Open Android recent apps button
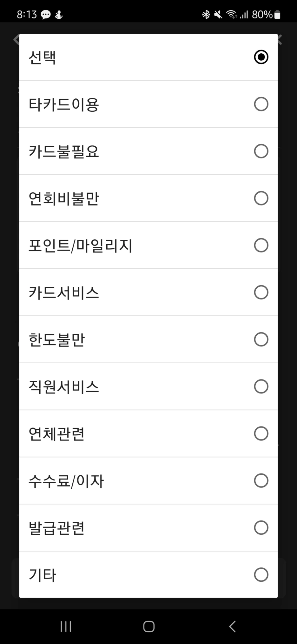Screen dimensions: 297x644 [66, 627]
